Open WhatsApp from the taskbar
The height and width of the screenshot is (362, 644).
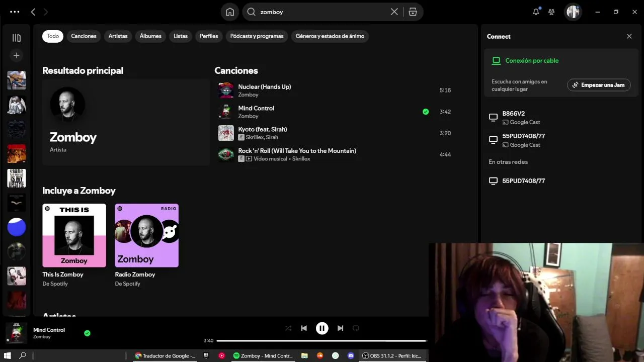click(336, 355)
